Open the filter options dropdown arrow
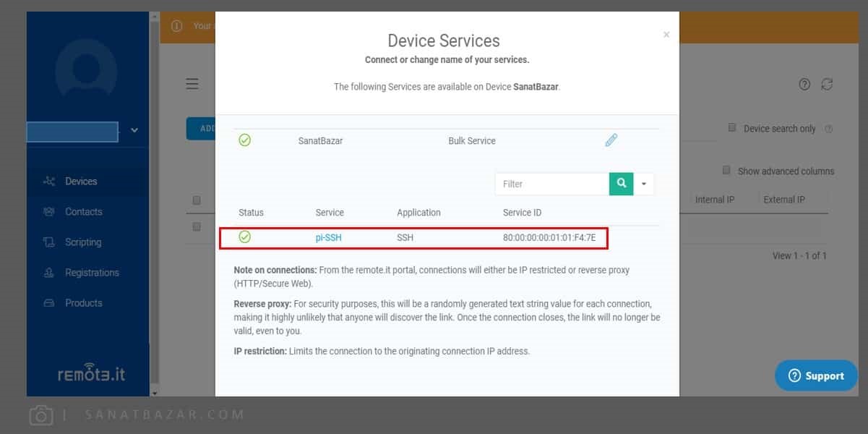 click(x=644, y=184)
